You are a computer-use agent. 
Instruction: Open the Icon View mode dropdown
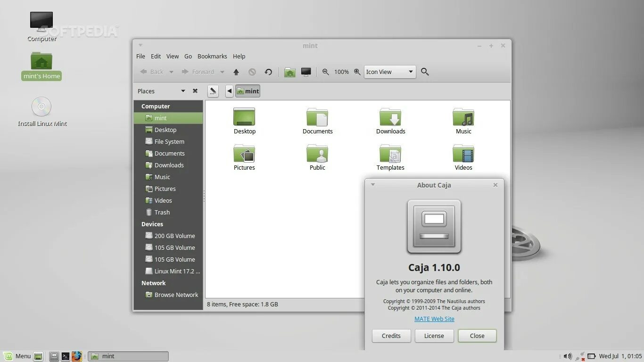(390, 72)
